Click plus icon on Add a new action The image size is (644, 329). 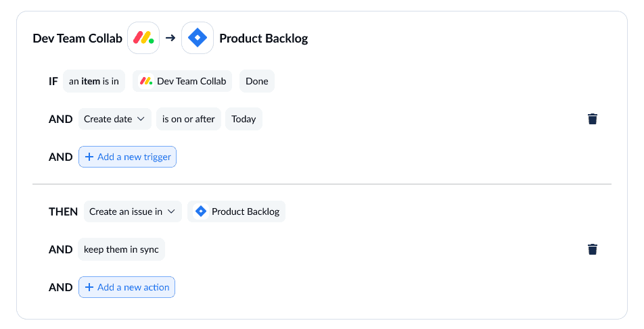tap(89, 287)
